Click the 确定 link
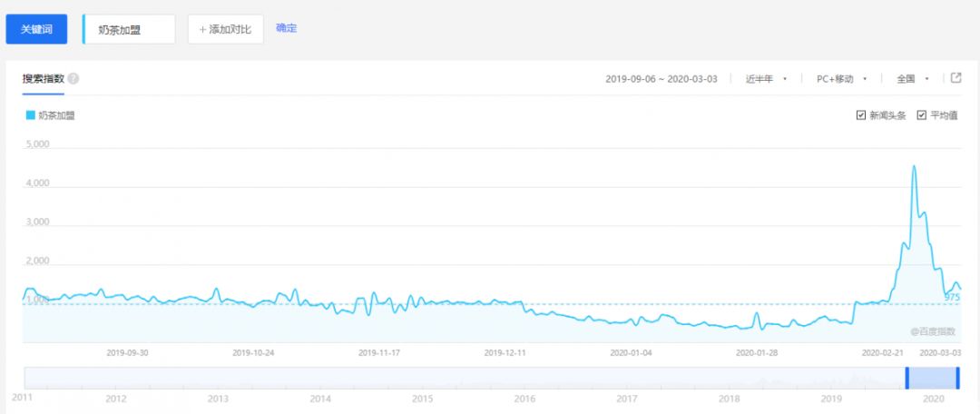The width and height of the screenshot is (980, 414). coord(286,28)
